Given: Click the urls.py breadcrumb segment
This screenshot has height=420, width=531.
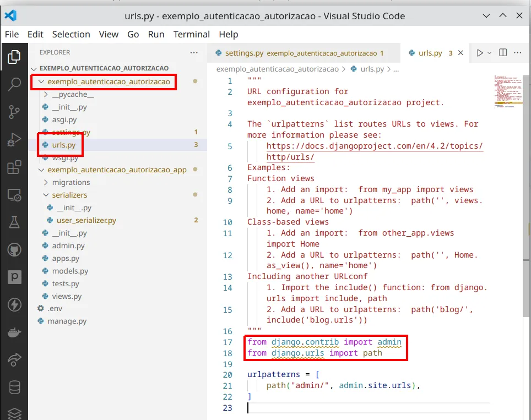Looking at the screenshot, I should click(368, 69).
